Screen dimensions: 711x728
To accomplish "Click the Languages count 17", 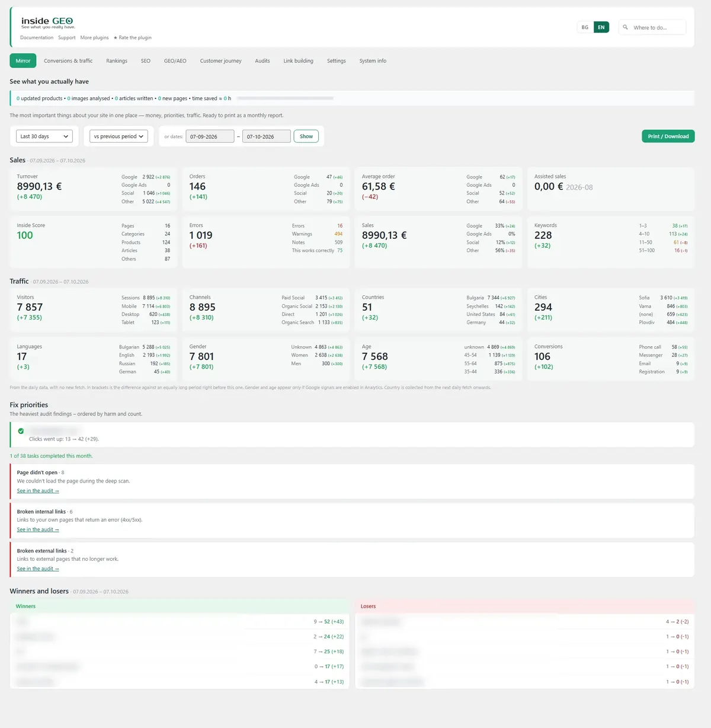I will pos(22,356).
